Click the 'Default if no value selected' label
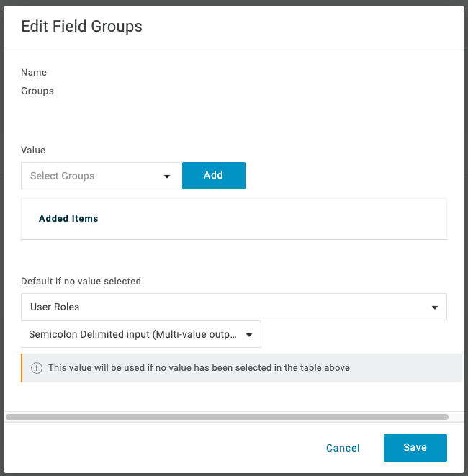The image size is (468, 476). tap(81, 281)
